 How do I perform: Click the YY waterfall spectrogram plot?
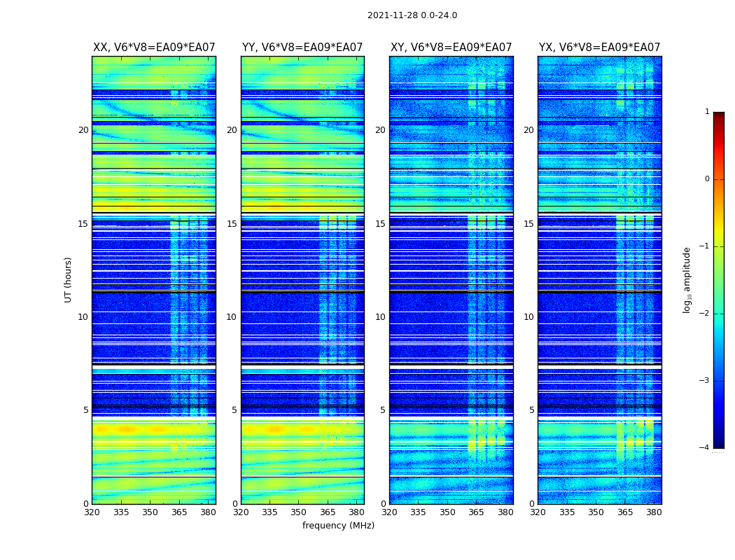[x=302, y=280]
